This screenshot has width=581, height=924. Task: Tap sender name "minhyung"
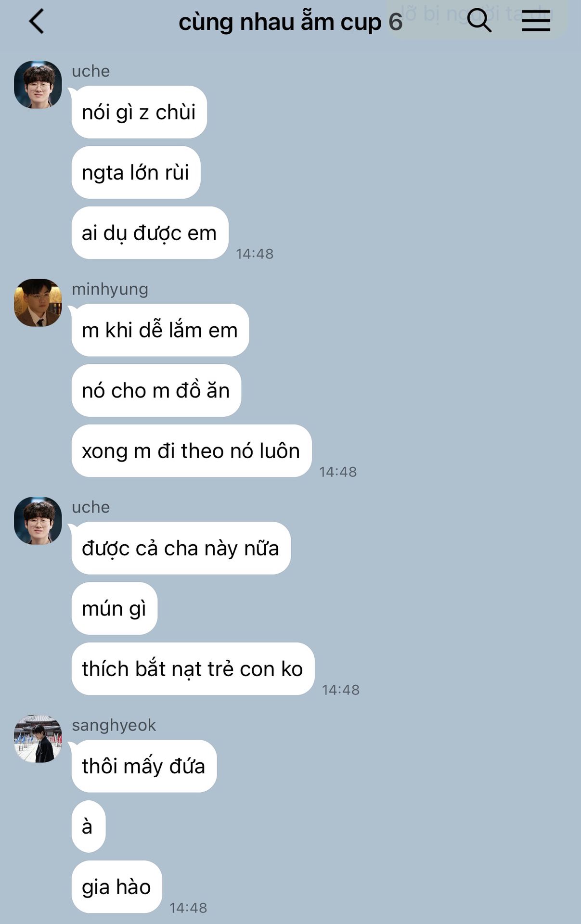(110, 289)
